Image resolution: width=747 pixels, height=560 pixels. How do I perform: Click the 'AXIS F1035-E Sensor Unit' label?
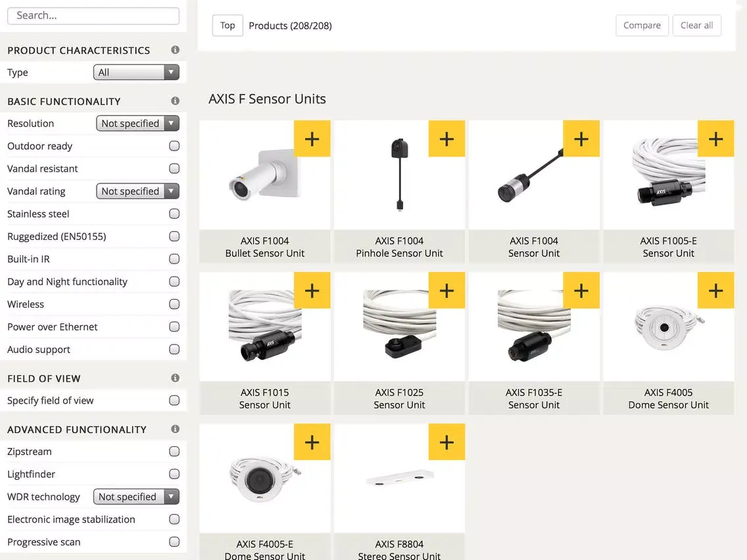(x=533, y=398)
